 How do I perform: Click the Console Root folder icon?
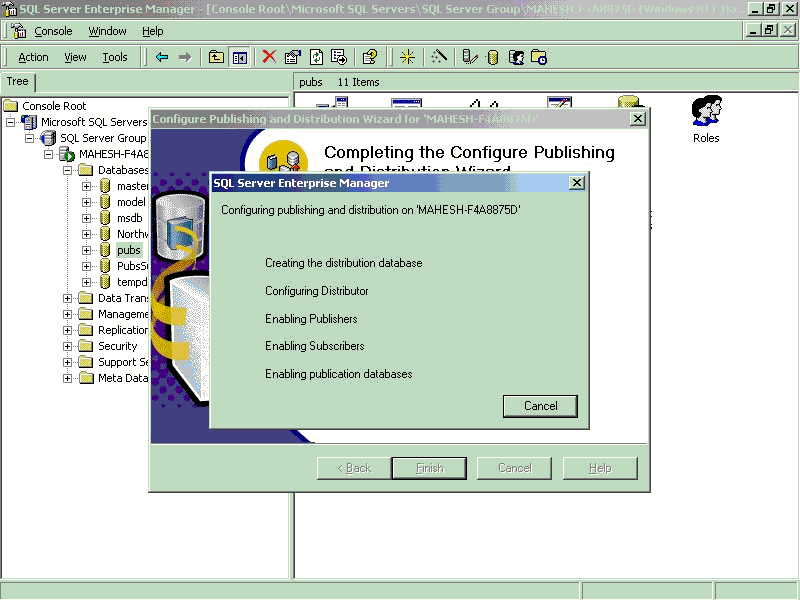[11, 106]
